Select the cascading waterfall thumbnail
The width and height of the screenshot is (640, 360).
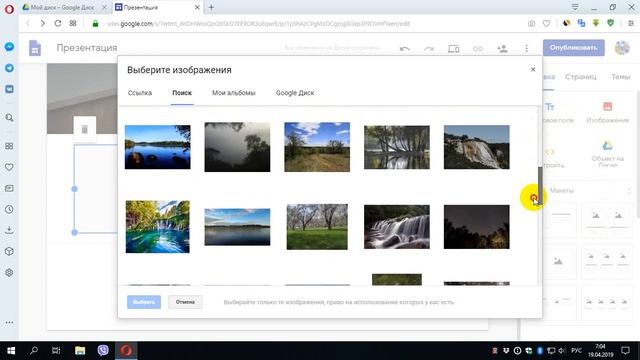397,227
